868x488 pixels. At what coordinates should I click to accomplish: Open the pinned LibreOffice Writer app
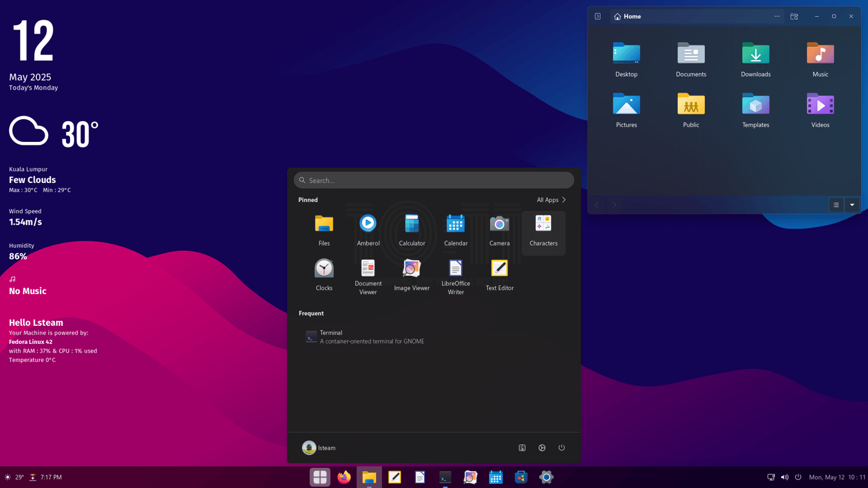456,277
